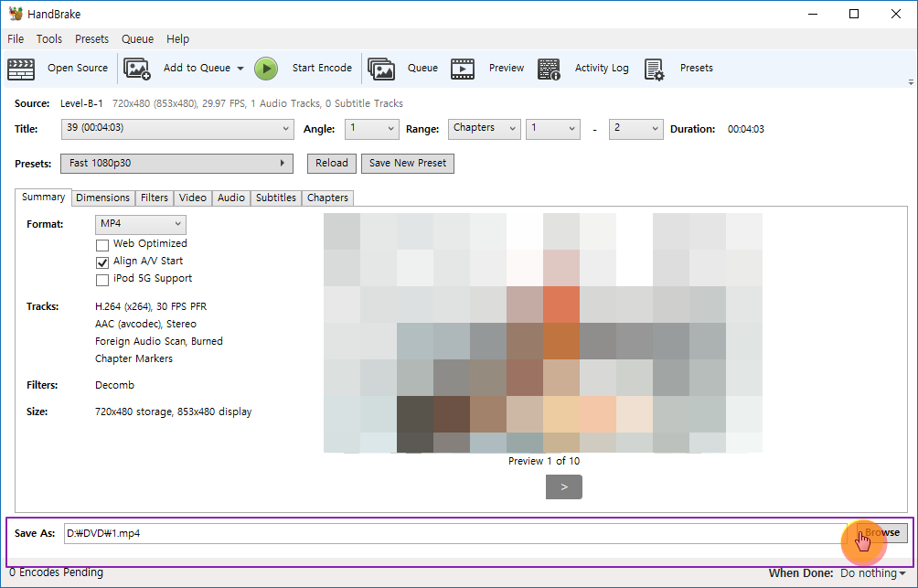This screenshot has width=918, height=588.
Task: Click the text AAC (avcodec), Stereo
Action: click(145, 324)
